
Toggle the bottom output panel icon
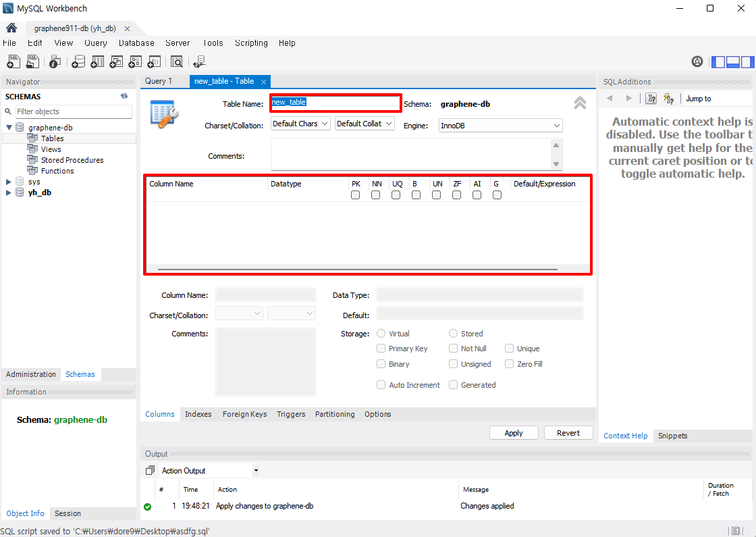pos(733,61)
